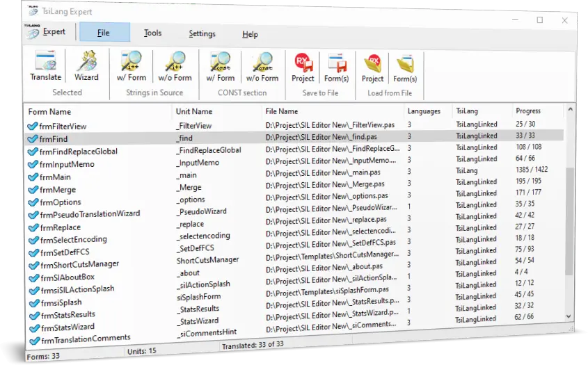Click unit name _FindReplaceGlobal
The height and width of the screenshot is (365, 588).
[209, 150]
